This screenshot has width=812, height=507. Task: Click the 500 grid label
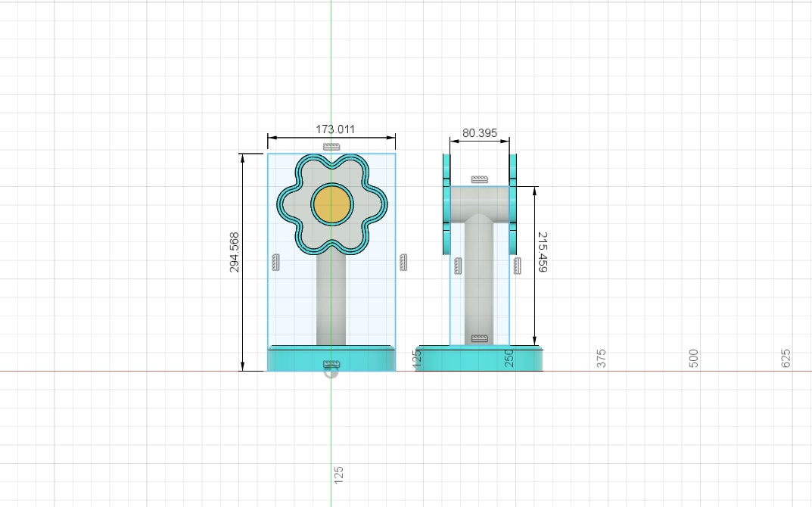(693, 359)
